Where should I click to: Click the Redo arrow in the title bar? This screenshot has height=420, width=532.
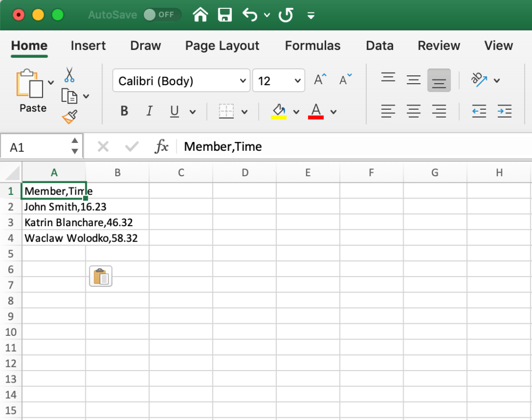[285, 15]
